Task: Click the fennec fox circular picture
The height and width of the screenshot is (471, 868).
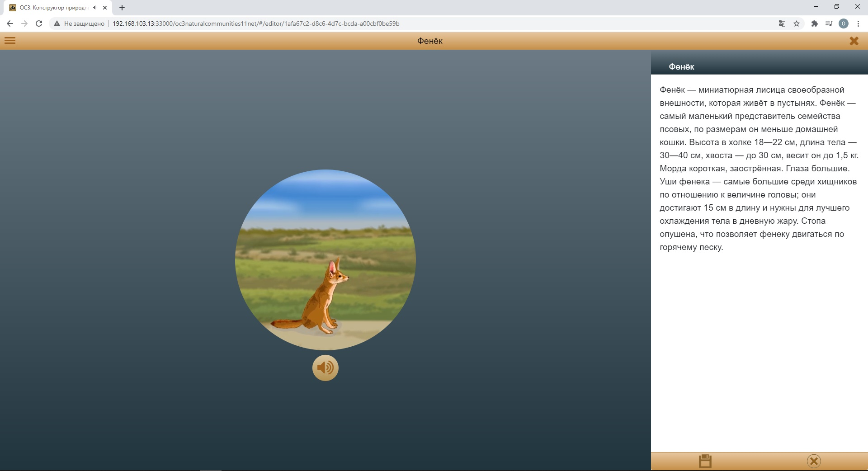Action: click(x=325, y=260)
